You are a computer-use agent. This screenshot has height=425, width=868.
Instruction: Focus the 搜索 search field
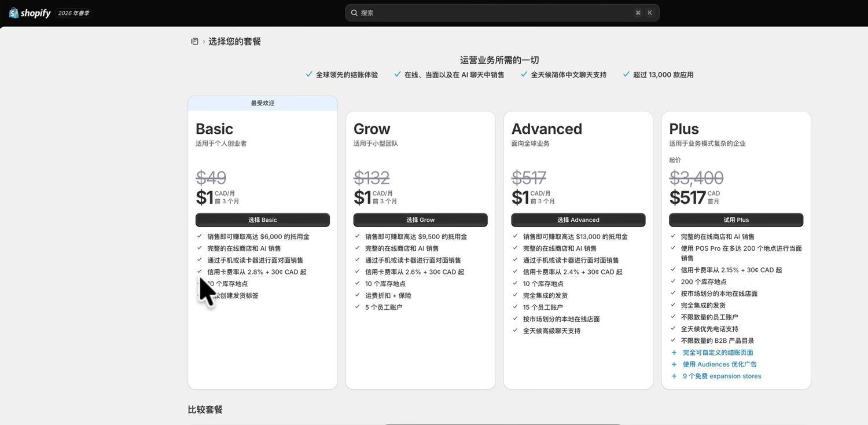(x=502, y=13)
